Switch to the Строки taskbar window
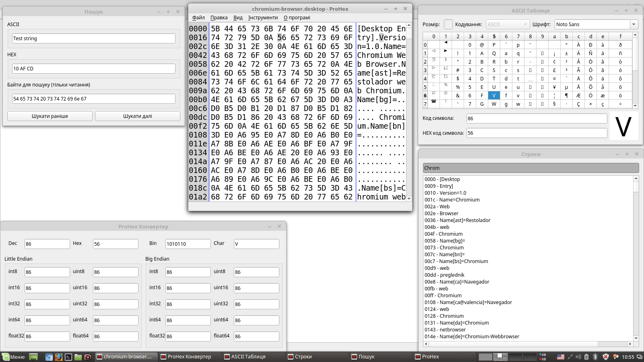This screenshot has width=644, height=362. click(316, 357)
